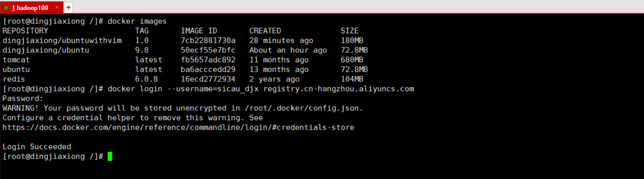Click the green terminal cursor at the prompt
The image size is (644, 179).
coord(110,156)
